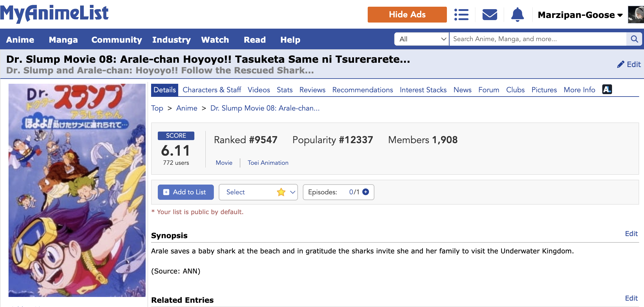
Task: Open the MAL x Japan 'A' icon tab
Action: pos(607,89)
